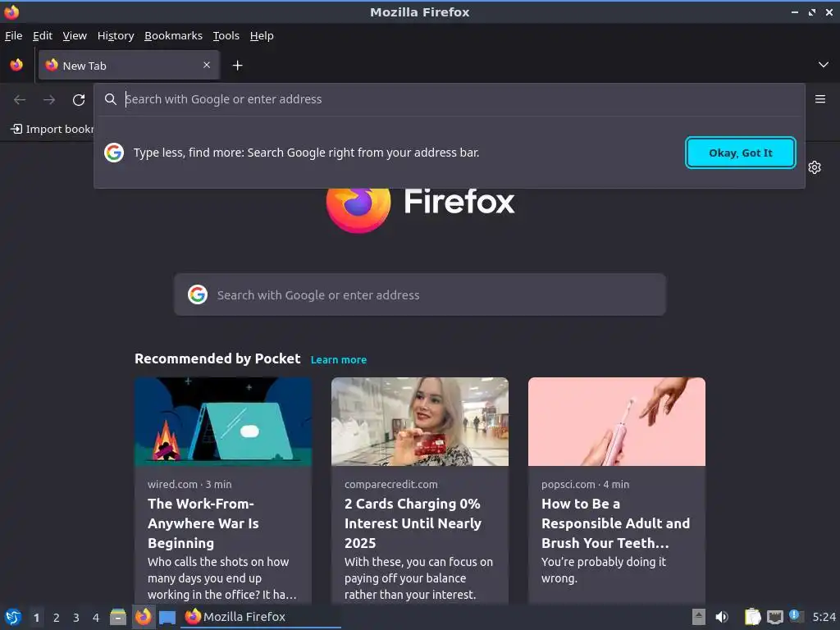Viewport: 840px width, 630px height.
Task: Click show desktop icon in taskbar
Action: pyautogui.click(x=167, y=617)
